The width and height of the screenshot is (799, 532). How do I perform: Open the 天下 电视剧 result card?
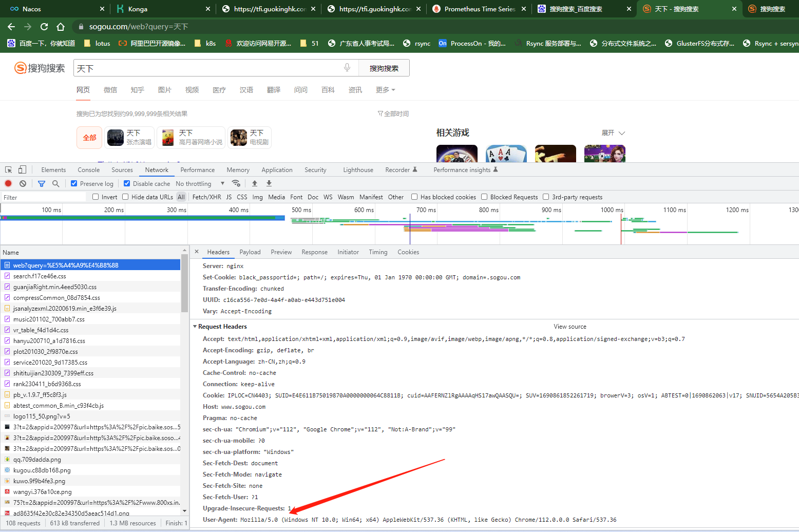pyautogui.click(x=250, y=138)
